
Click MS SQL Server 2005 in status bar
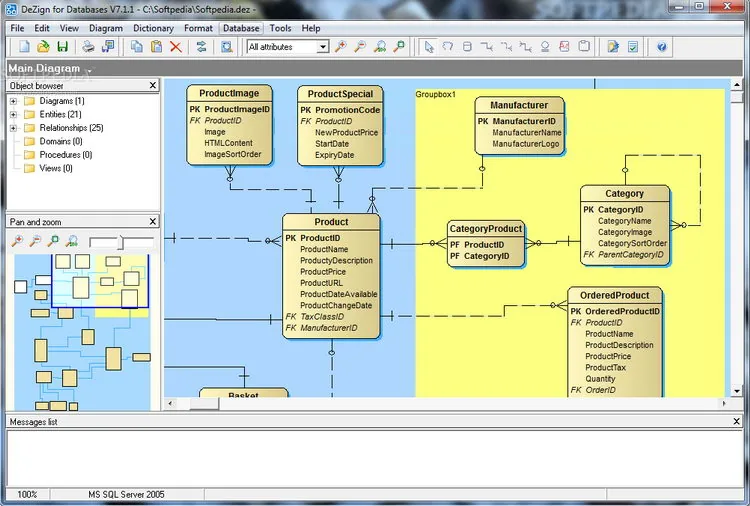pos(126,495)
